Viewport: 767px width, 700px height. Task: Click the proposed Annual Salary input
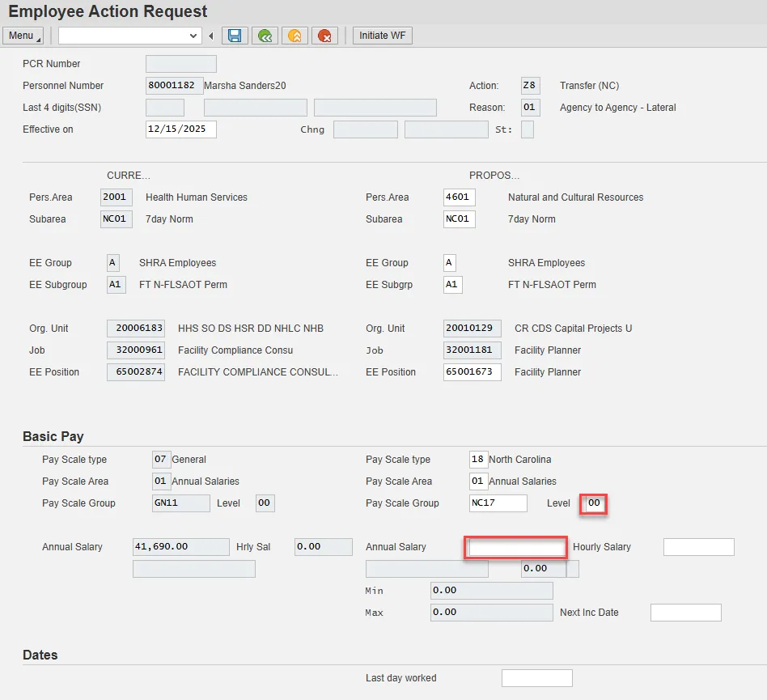[517, 548]
